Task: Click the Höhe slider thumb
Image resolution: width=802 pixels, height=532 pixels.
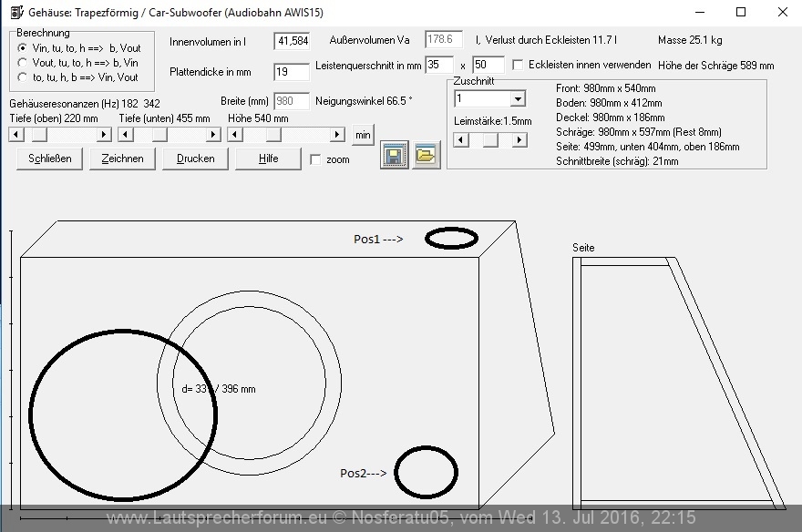Action: click(x=272, y=135)
